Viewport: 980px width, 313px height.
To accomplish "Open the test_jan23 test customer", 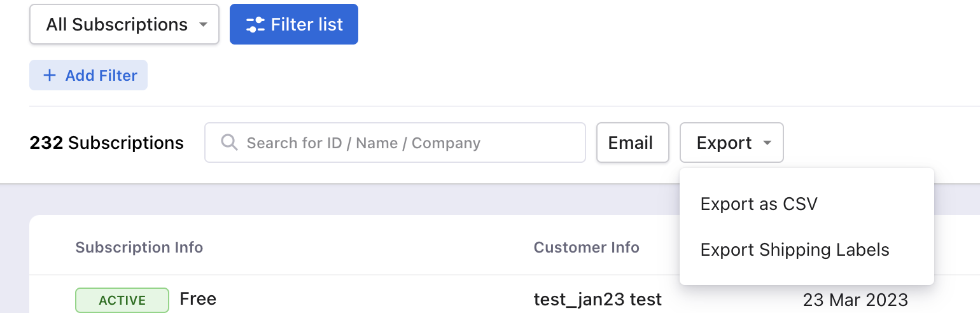I will pyautogui.click(x=598, y=299).
